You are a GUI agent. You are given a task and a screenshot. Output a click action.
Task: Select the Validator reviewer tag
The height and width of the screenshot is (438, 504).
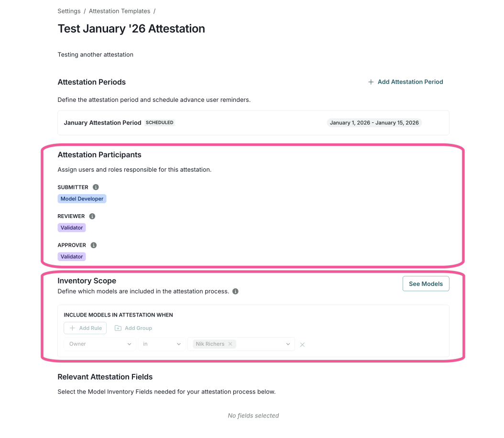tap(71, 228)
